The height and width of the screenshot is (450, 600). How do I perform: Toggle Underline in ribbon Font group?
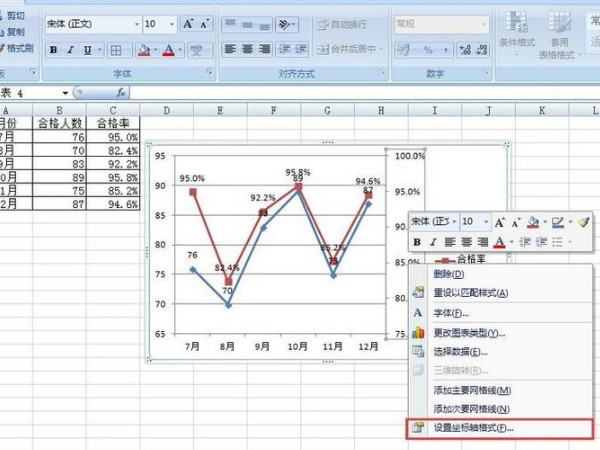point(88,50)
